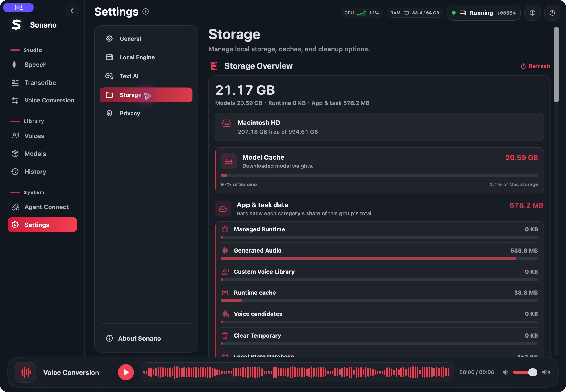Image resolution: width=566 pixels, height=392 pixels.
Task: Click the '20.59 GB' Model Cache value
Action: pyautogui.click(x=521, y=157)
